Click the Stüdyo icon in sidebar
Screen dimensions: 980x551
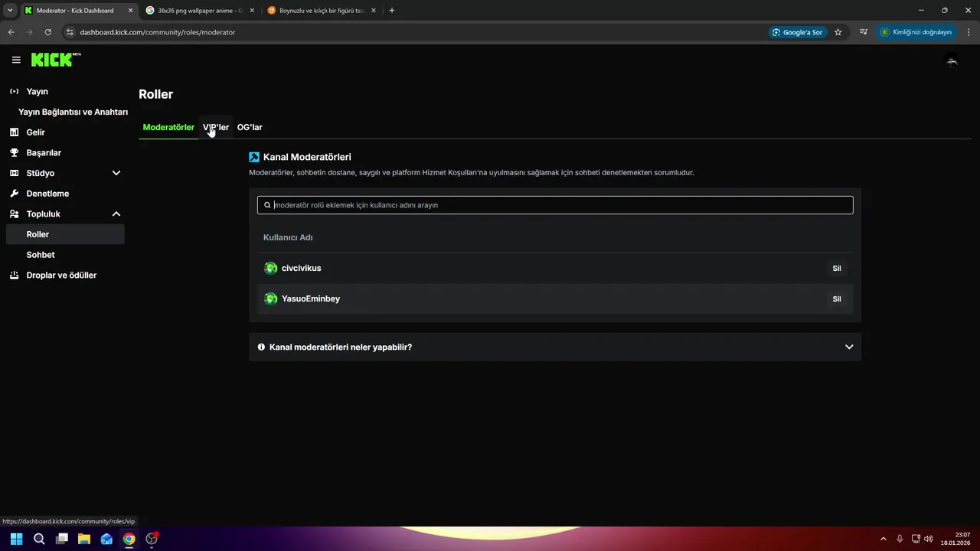click(x=14, y=173)
